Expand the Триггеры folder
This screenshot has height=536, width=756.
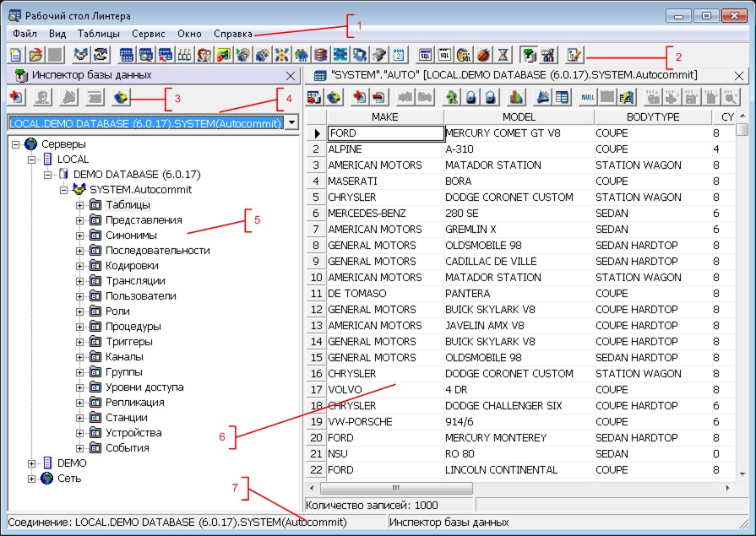pos(79,342)
